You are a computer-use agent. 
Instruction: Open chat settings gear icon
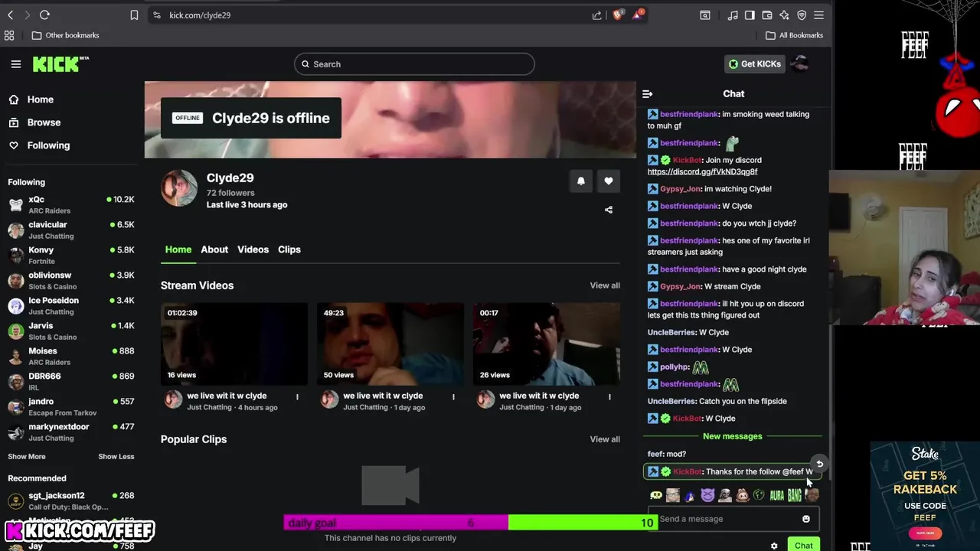(x=774, y=546)
